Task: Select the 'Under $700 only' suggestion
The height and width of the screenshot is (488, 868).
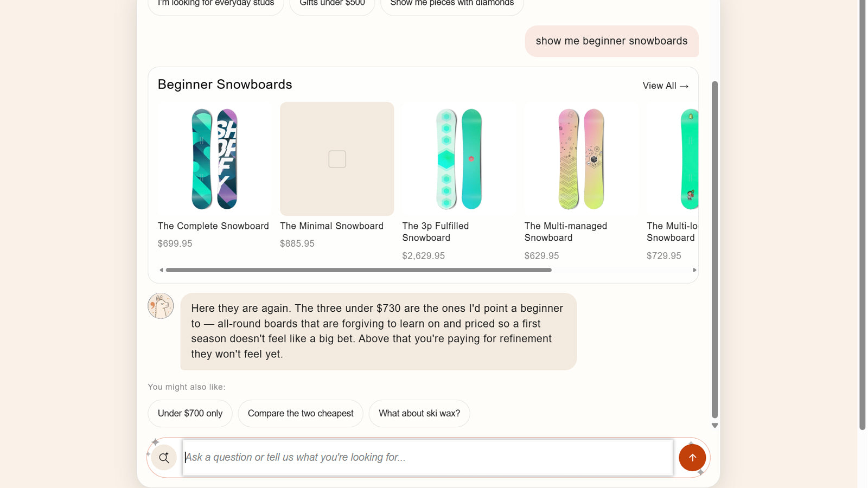Action: 190,413
